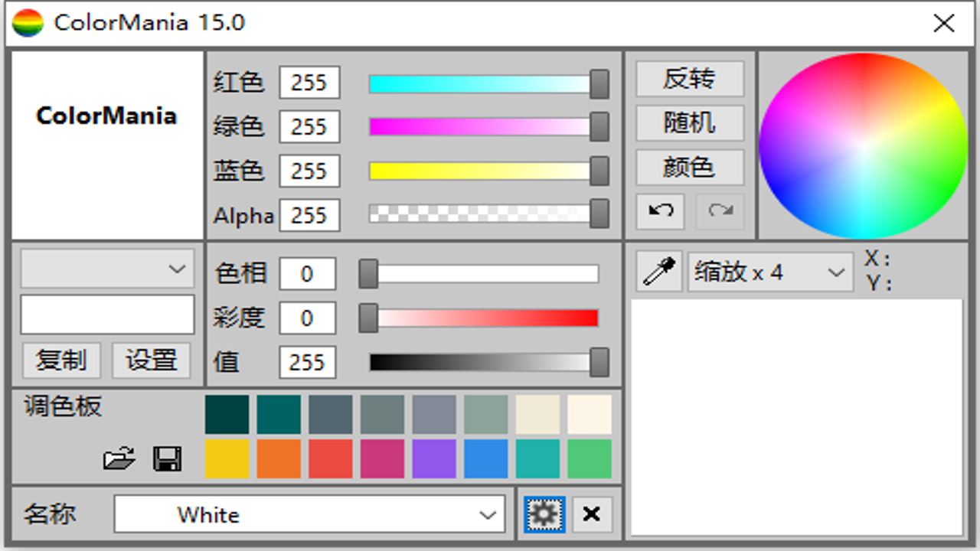
Task: Click the magnifier preview area
Action: (x=796, y=417)
